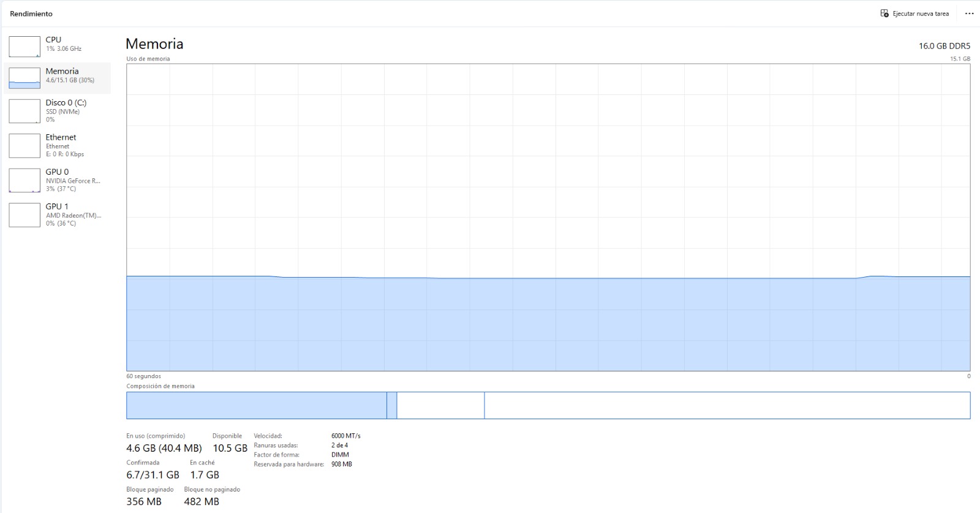Click the Disco 0 (C:) graph thumbnail
Viewport: 980px width, 513px height.
click(24, 112)
